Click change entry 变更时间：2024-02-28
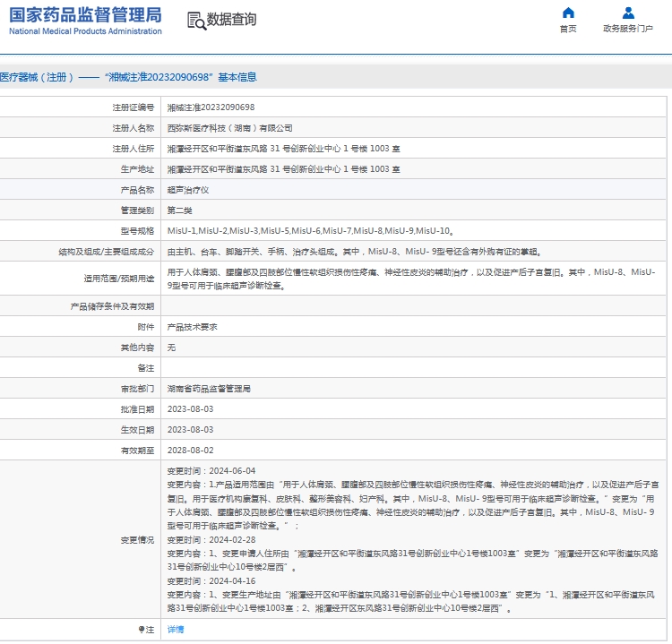The image size is (672, 644). pos(211,540)
